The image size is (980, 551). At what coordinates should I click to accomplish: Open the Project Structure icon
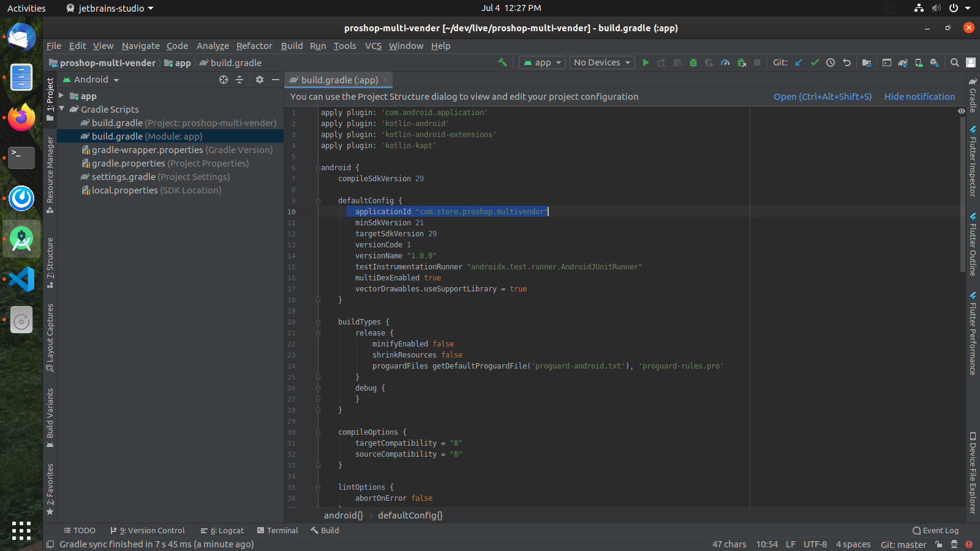click(x=866, y=62)
